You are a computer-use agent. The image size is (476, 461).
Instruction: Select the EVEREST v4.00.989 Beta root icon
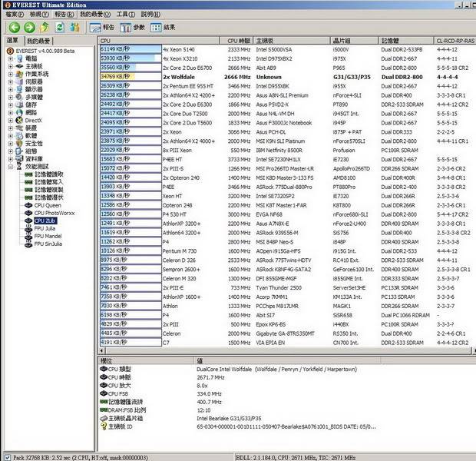10,51
